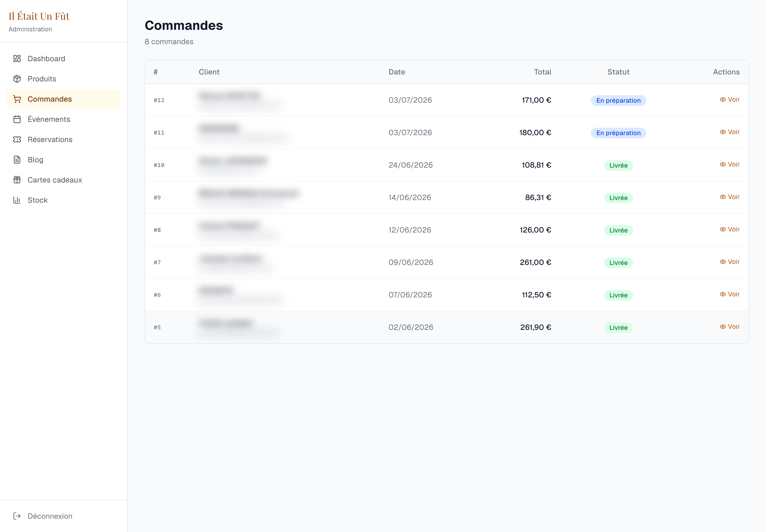Click the Il Était Un Fût logo
The image size is (766, 532).
[x=39, y=16]
